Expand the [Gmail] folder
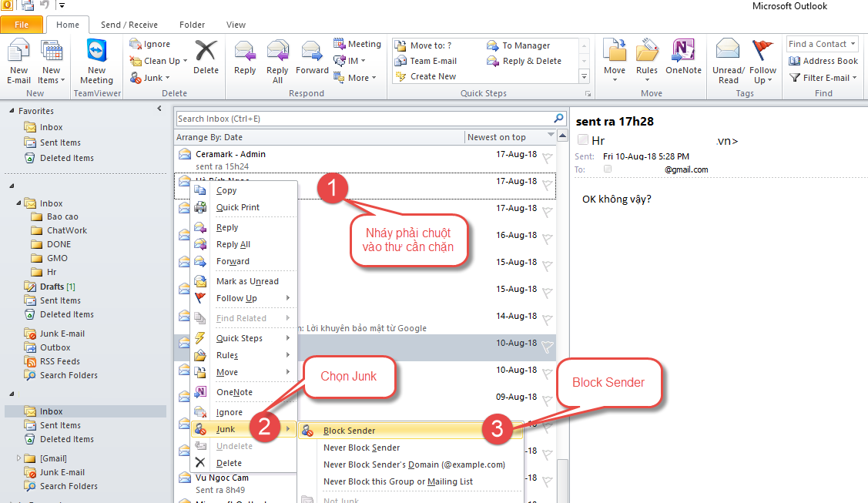 [18, 458]
